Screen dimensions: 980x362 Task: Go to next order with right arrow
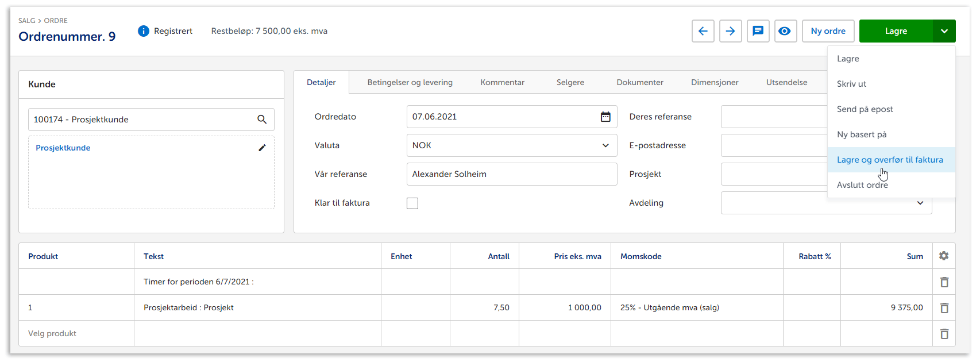730,31
